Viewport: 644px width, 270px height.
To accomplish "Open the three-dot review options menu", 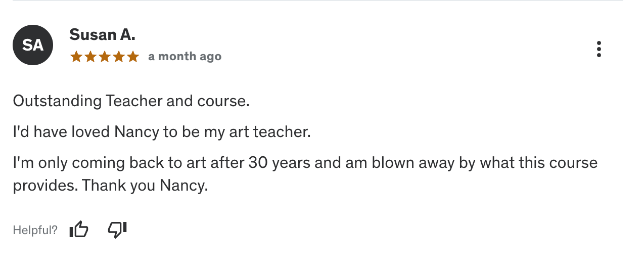I will [x=599, y=49].
